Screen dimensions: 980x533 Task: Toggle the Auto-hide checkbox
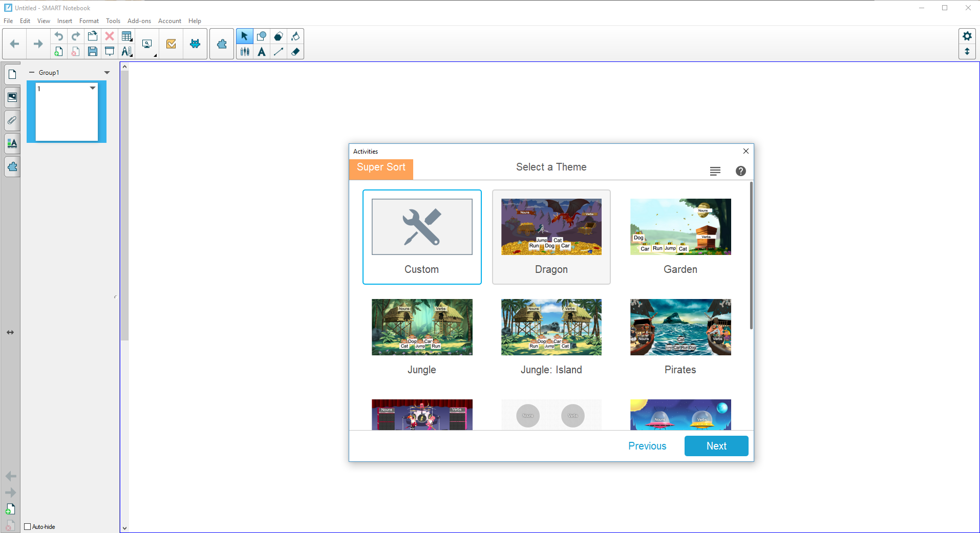(27, 526)
